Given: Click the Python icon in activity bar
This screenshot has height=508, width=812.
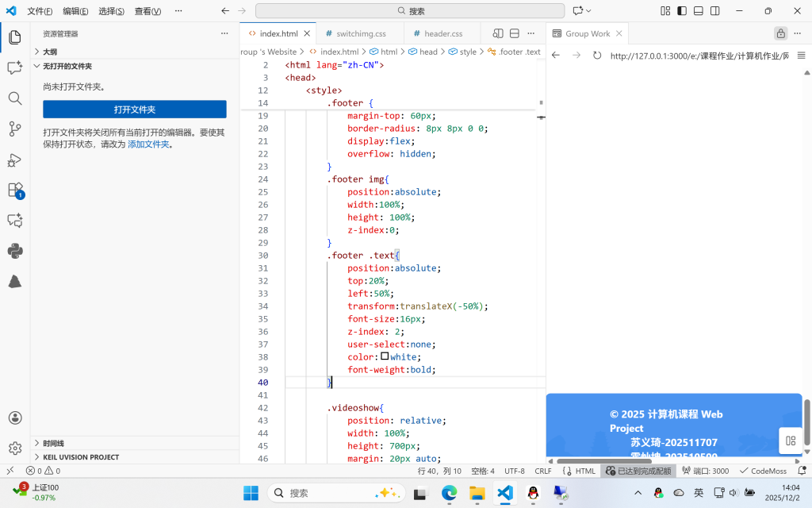Looking at the screenshot, I should coord(14,251).
